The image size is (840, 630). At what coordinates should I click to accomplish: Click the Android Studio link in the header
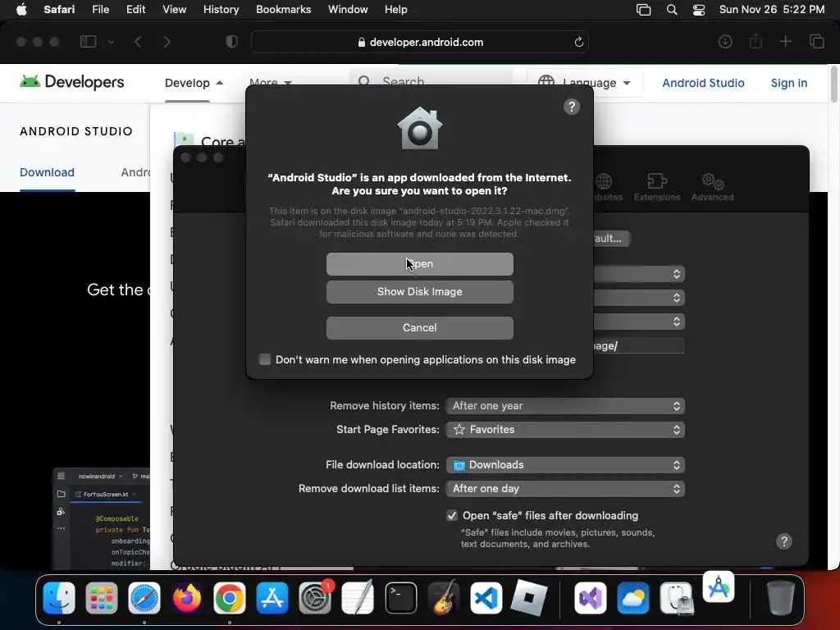703,83
